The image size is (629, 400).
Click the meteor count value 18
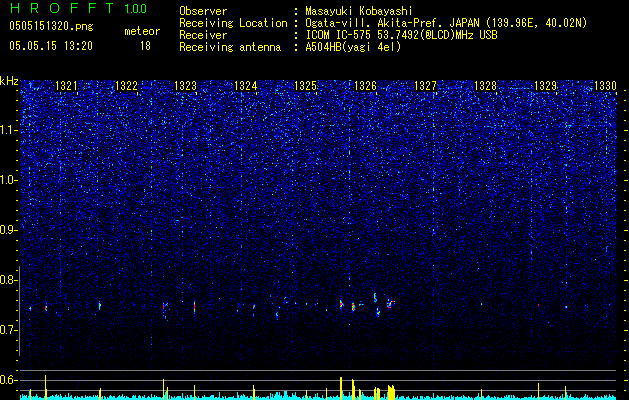(x=145, y=46)
